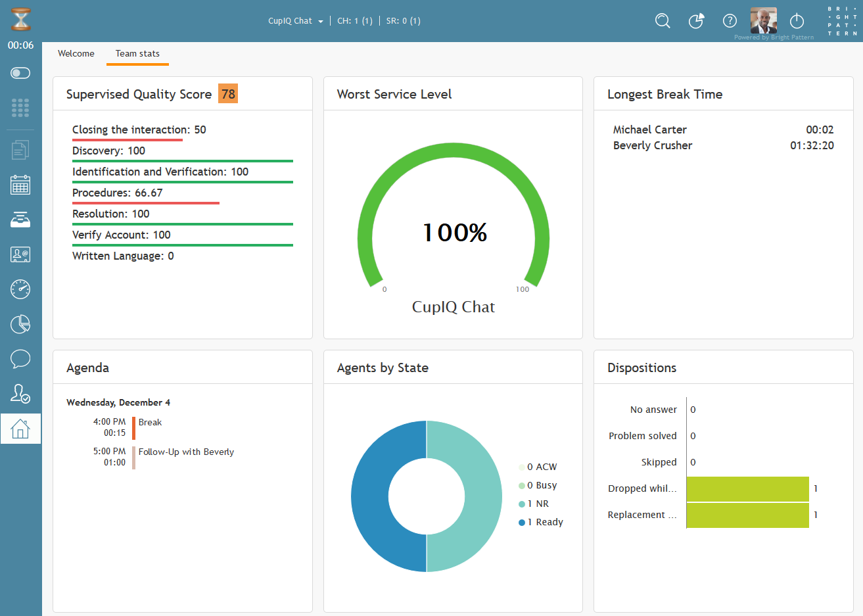The width and height of the screenshot is (863, 616).
Task: Open the Follow-Up with Beverly agenda item
Action: (186, 452)
